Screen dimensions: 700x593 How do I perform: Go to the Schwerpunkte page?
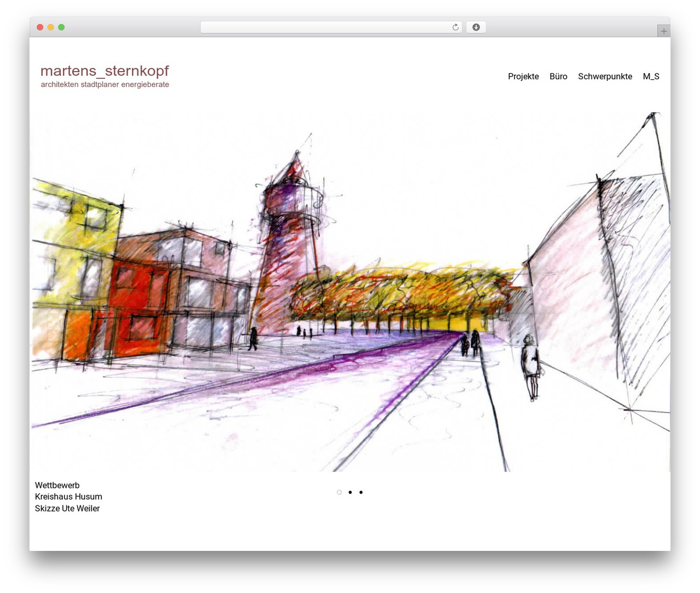click(x=605, y=77)
